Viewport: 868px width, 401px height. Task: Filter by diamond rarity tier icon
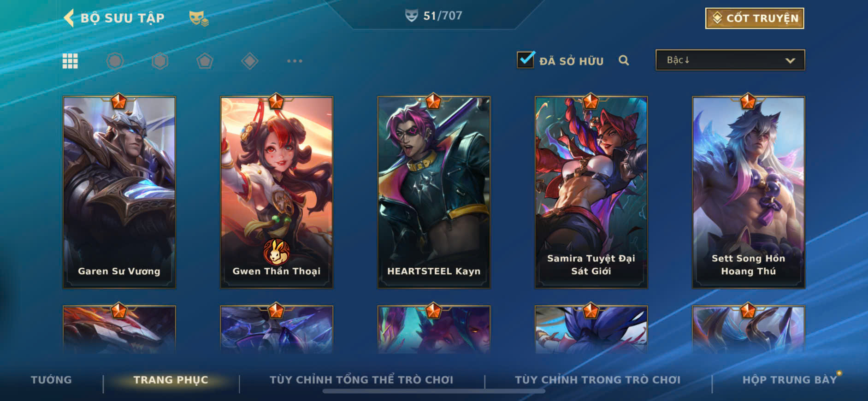[249, 61]
